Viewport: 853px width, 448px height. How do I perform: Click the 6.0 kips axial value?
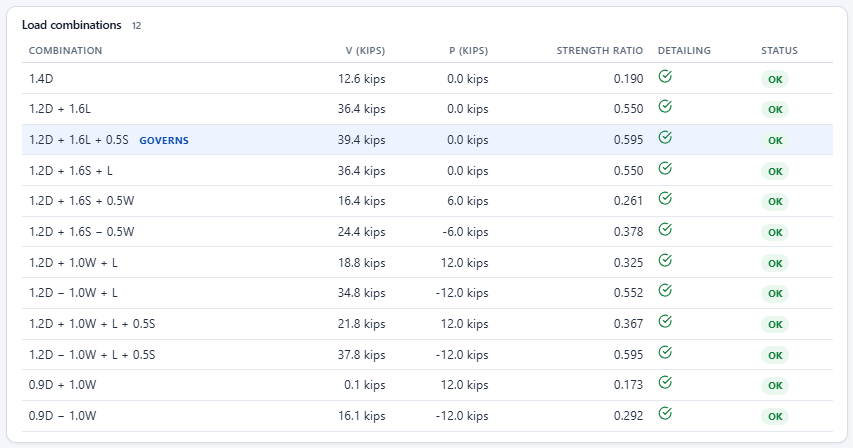pyautogui.click(x=468, y=201)
